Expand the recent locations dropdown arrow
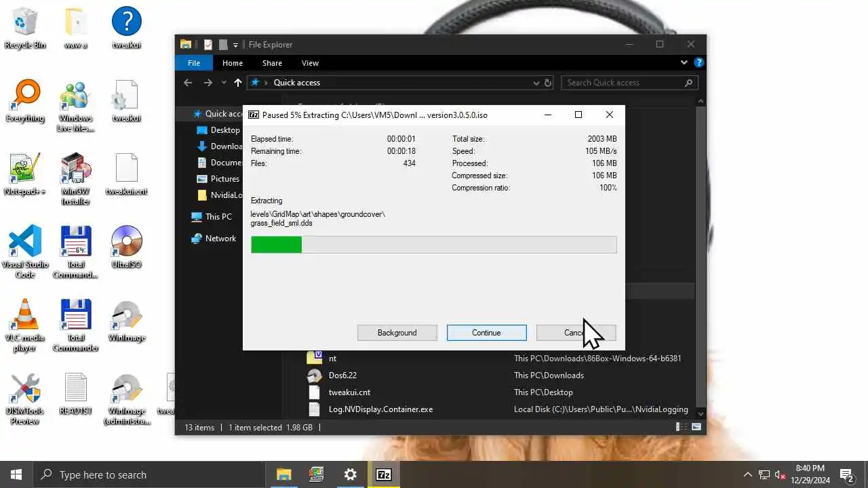Screen dimensions: 868x488 [224, 83]
